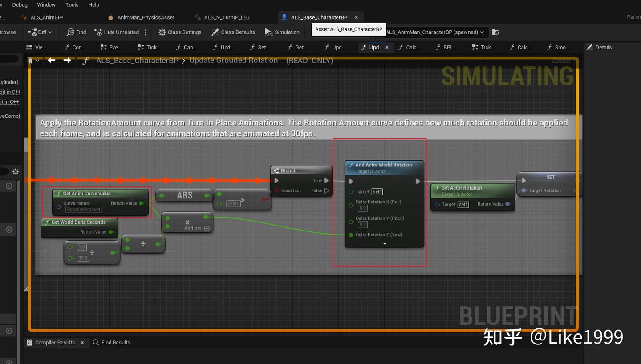
Task: Edit the 1.0 value on the divide node
Action: pyautogui.click(x=82, y=247)
